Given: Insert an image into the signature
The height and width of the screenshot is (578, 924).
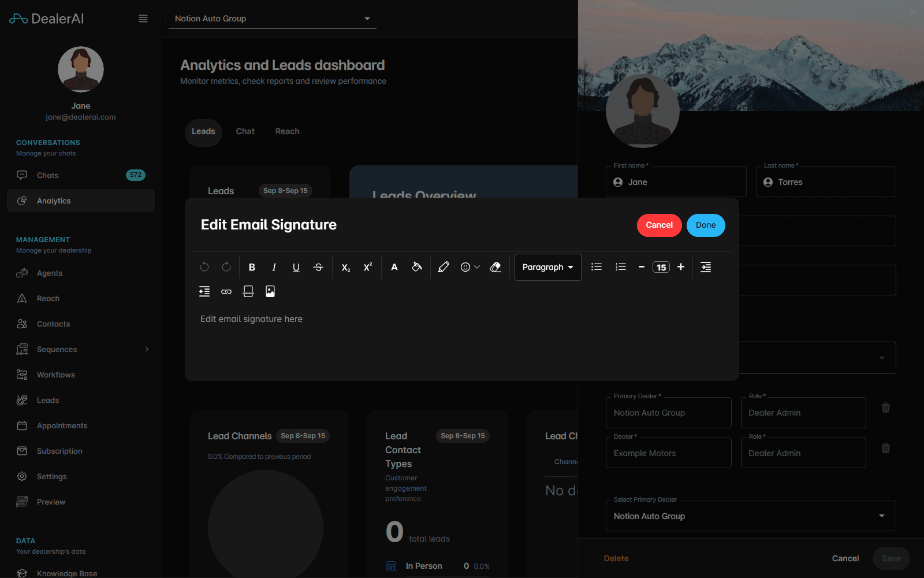Looking at the screenshot, I should 270,291.
